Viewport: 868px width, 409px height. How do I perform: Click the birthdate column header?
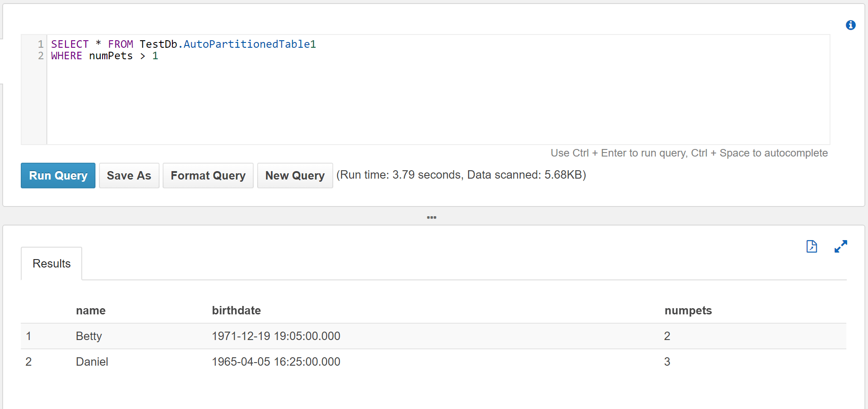coord(236,310)
